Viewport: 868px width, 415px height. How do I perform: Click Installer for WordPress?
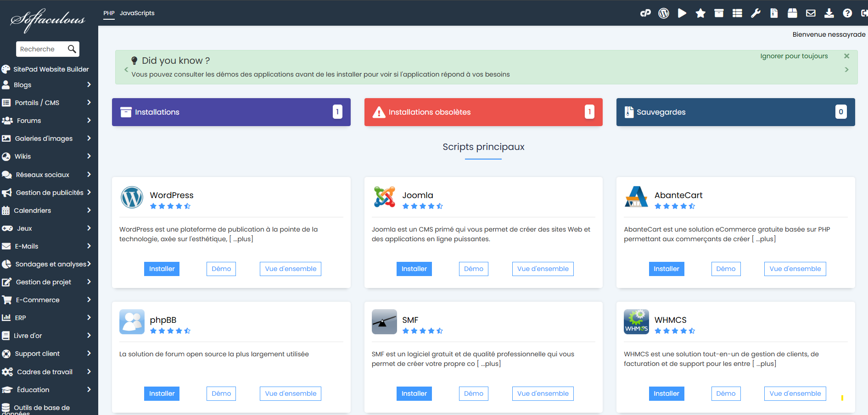pos(162,269)
